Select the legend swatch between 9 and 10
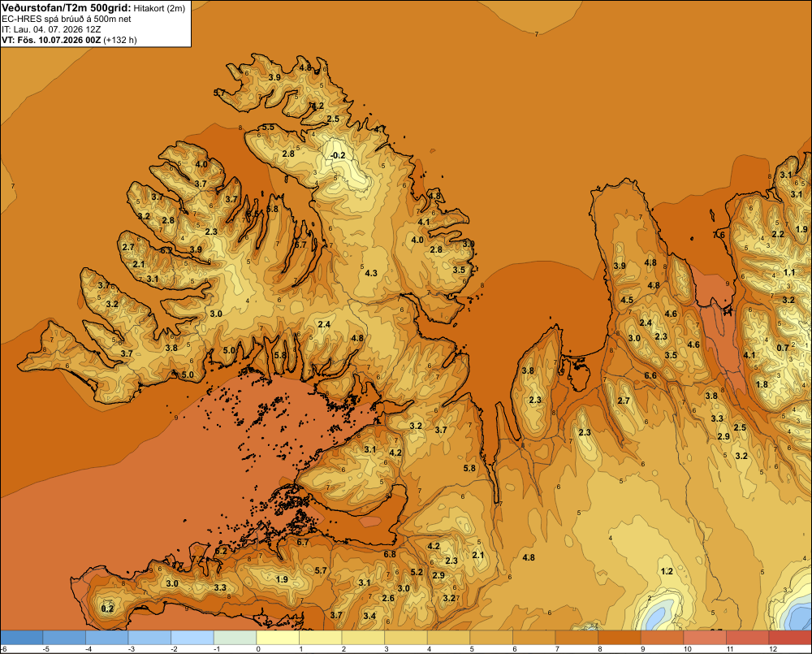 pyautogui.click(x=663, y=638)
